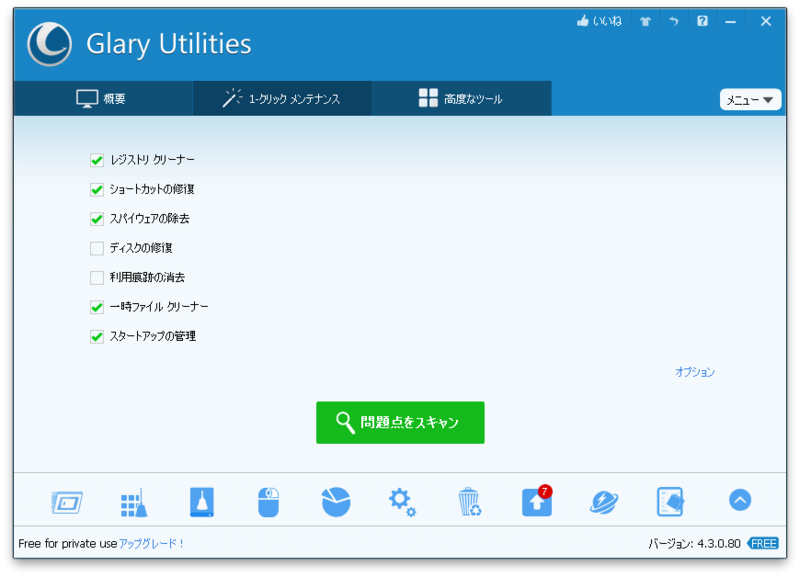The width and height of the screenshot is (800, 577).
Task: Open the メニュー dropdown
Action: click(x=750, y=99)
